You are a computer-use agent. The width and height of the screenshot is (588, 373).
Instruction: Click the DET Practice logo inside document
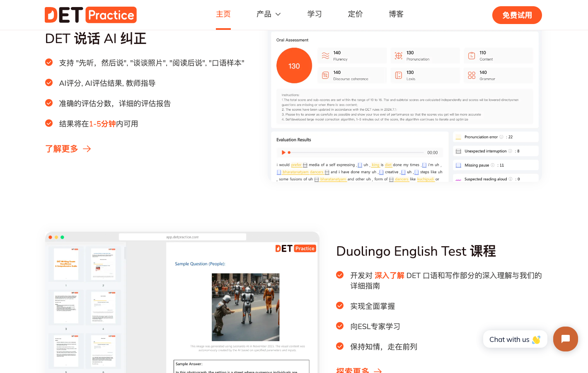(x=296, y=248)
